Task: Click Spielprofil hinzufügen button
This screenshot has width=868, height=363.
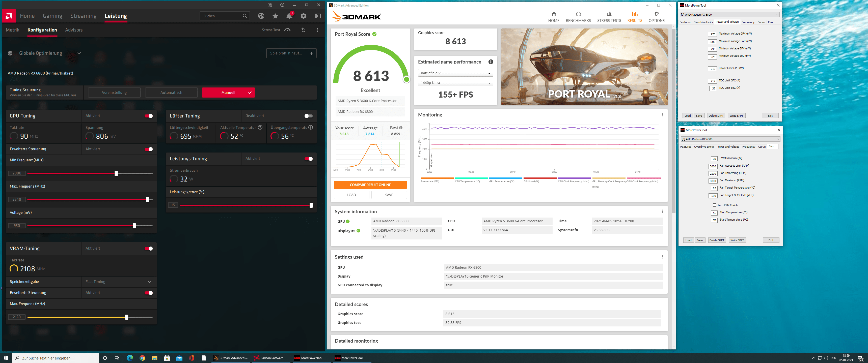Action: (291, 53)
